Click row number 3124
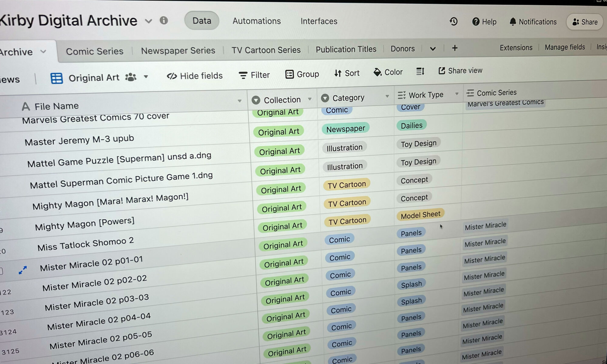The image size is (607, 364). tap(8, 332)
